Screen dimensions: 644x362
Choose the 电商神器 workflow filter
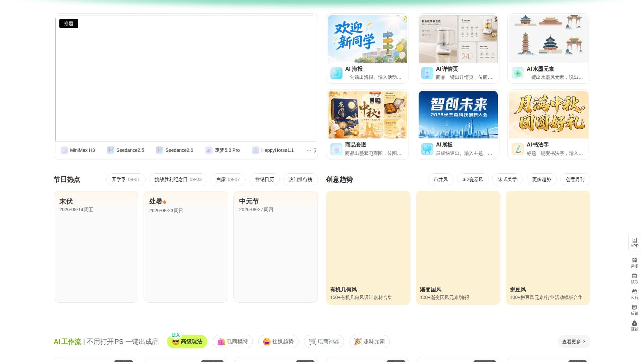pos(324,342)
